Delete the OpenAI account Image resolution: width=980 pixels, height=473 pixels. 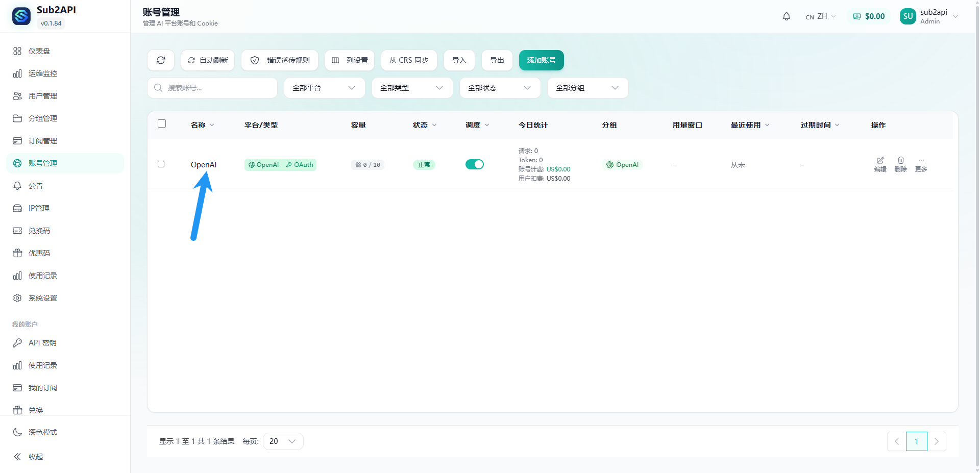pyautogui.click(x=900, y=164)
